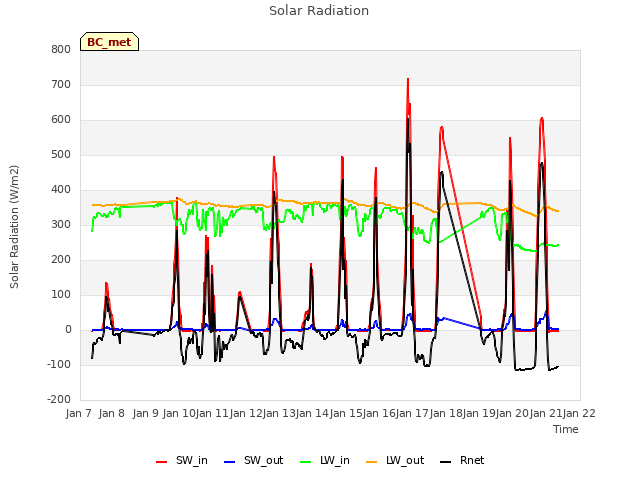The image size is (640, 480).
Task: Click the 300 y-axis tick label
Action: (x=61, y=224)
